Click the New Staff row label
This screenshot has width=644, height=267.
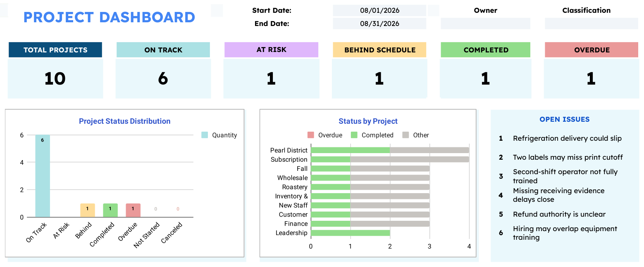293,205
